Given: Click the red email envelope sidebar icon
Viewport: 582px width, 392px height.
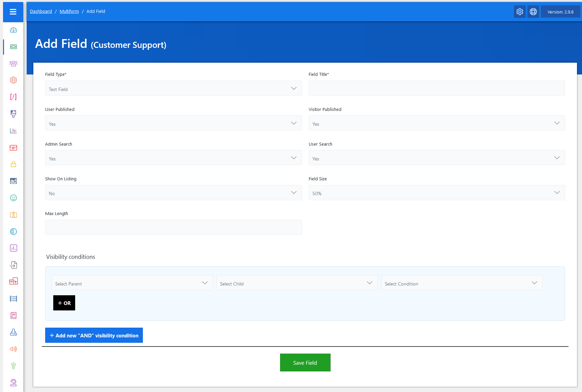Looking at the screenshot, I should [x=13, y=148].
